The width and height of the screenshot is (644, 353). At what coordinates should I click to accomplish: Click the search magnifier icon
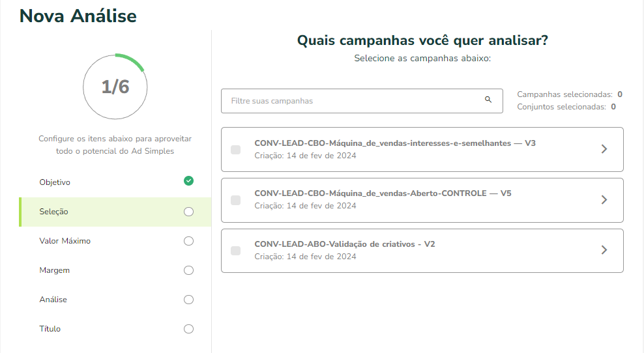click(x=488, y=100)
